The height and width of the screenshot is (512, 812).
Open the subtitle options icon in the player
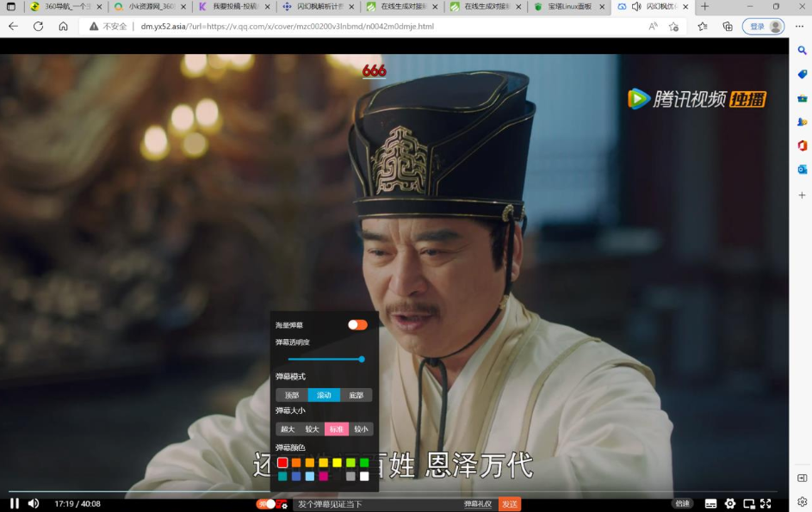(x=711, y=503)
